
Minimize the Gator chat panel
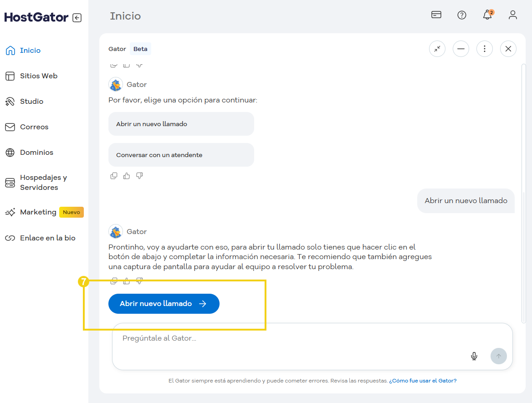pos(461,49)
